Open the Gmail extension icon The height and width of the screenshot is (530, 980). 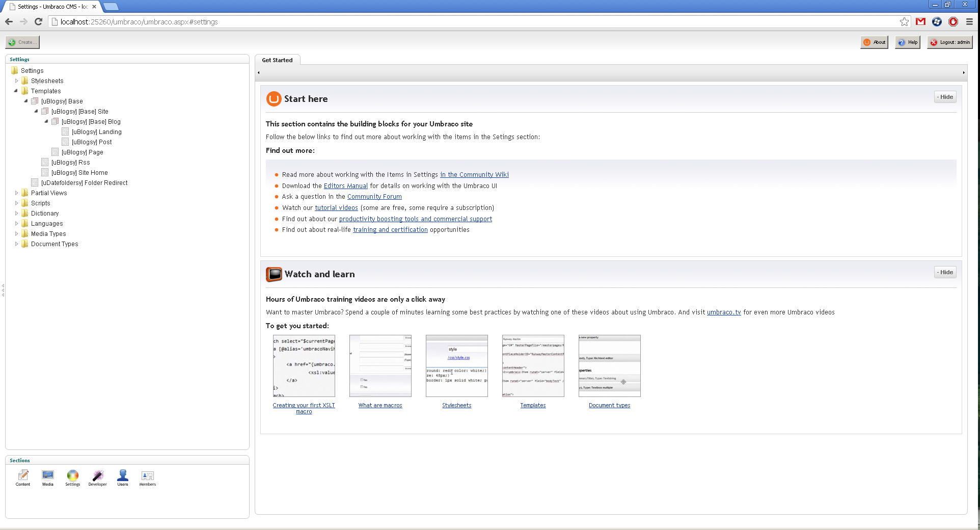(x=920, y=21)
